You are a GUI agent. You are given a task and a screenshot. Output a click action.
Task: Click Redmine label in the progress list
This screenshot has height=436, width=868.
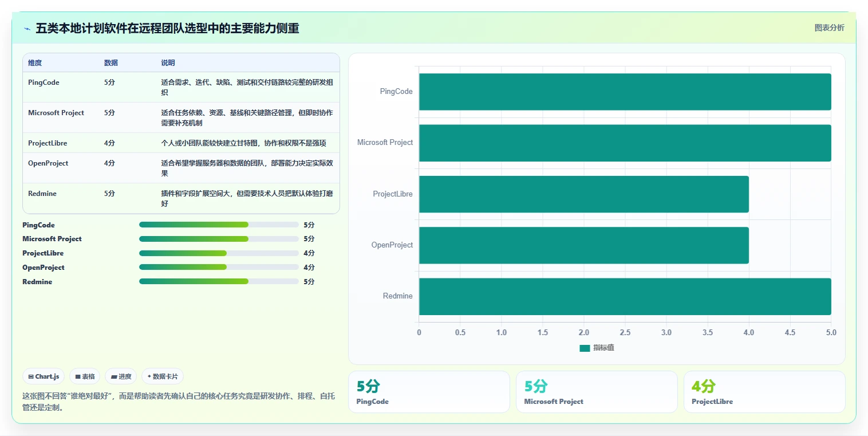(37, 282)
